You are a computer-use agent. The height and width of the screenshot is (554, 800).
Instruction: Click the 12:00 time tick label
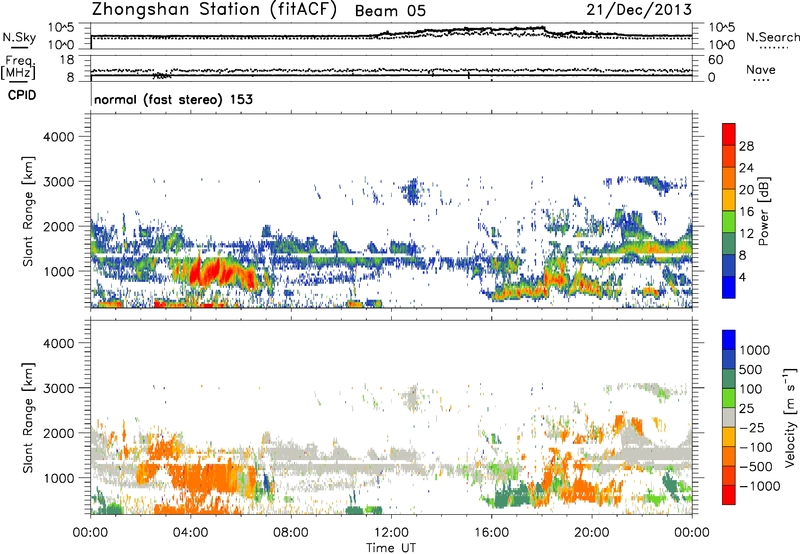coord(391,533)
